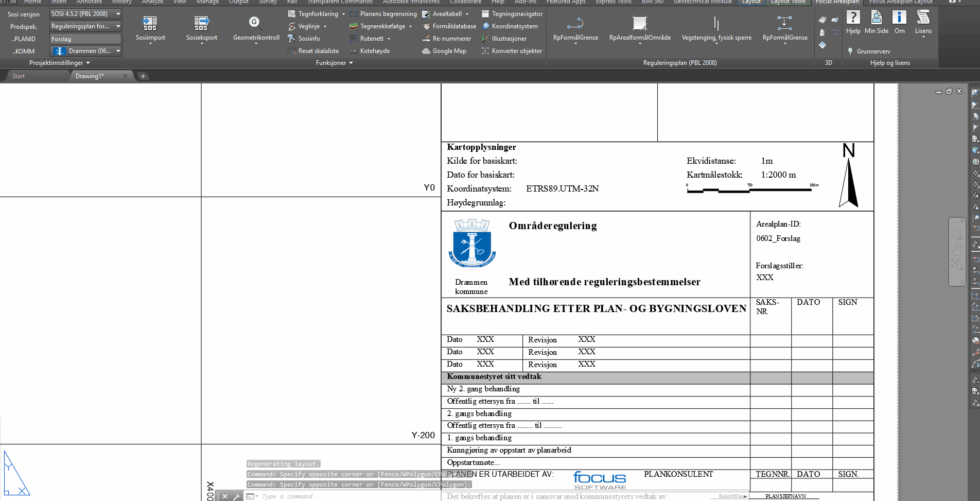
Task: Switch to the Focus Arealplan Layout tab
Action: [900, 2]
